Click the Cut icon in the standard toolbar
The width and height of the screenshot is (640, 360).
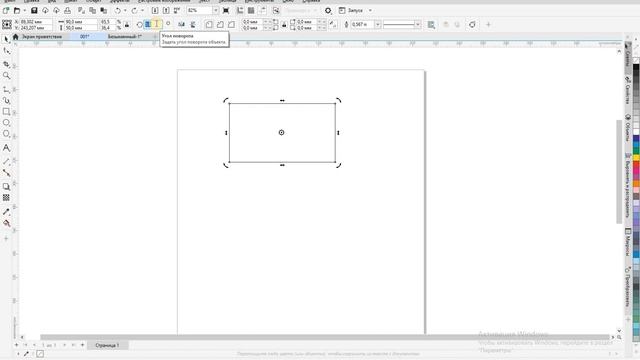coord(82,10)
